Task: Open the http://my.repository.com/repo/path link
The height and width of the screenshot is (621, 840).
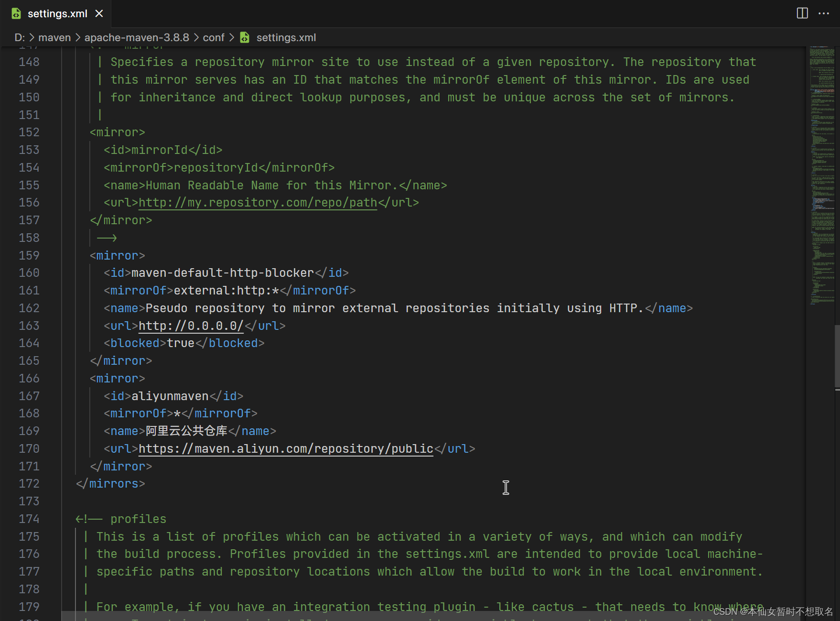Action: pyautogui.click(x=258, y=203)
